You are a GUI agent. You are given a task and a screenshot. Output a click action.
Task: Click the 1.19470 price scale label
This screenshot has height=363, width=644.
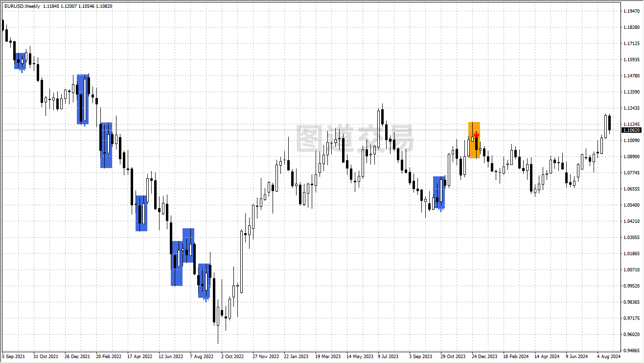[x=631, y=11]
